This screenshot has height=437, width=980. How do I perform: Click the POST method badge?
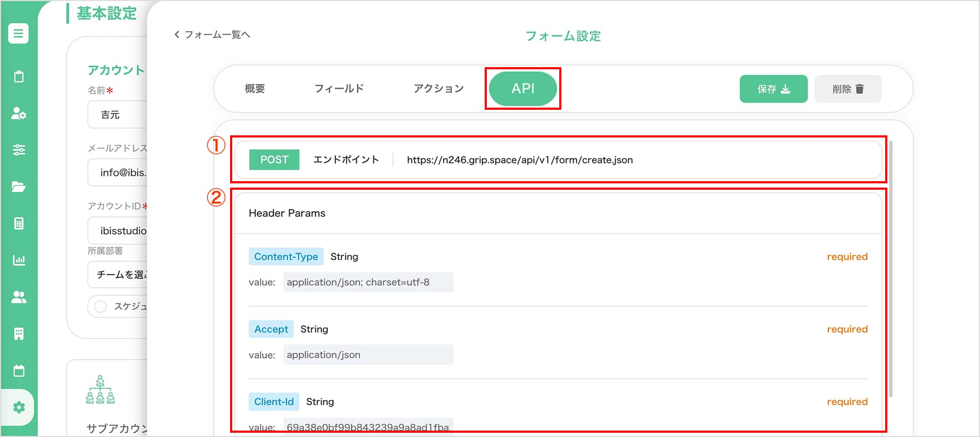tap(274, 160)
